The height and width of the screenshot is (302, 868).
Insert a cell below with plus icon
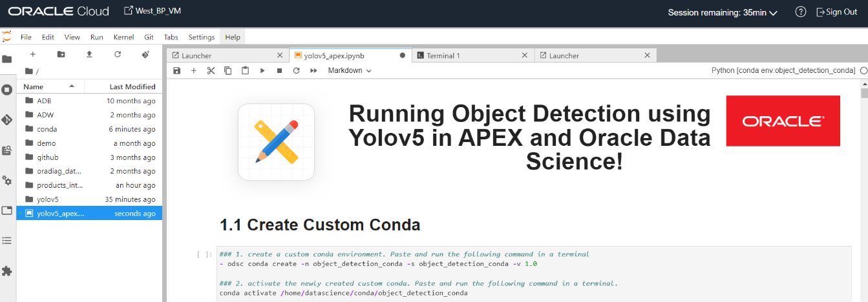point(193,70)
